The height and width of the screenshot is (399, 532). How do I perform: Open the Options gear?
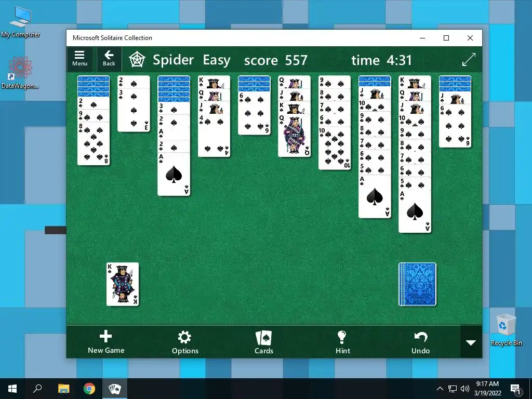click(185, 342)
